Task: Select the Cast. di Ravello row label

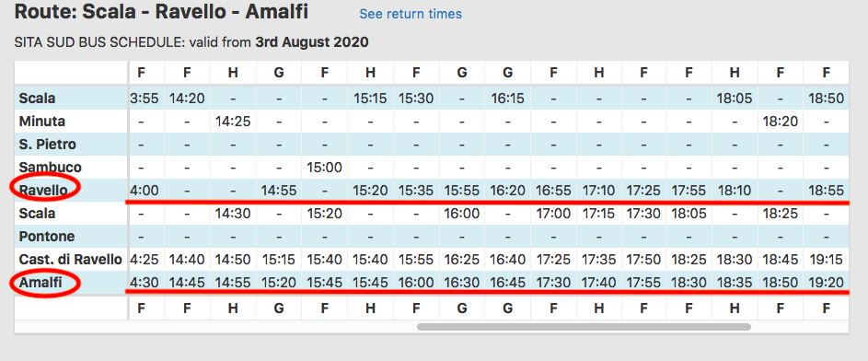Action: (x=70, y=259)
